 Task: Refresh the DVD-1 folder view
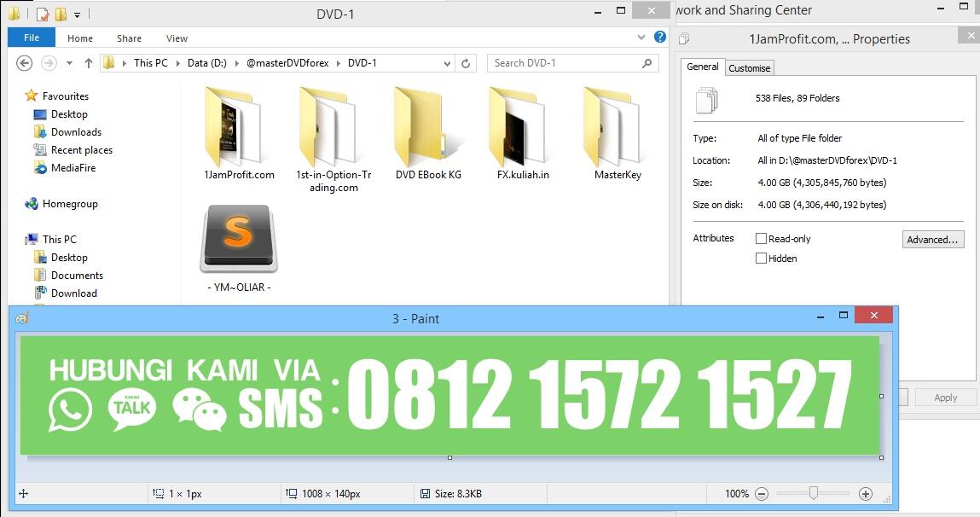tap(466, 63)
